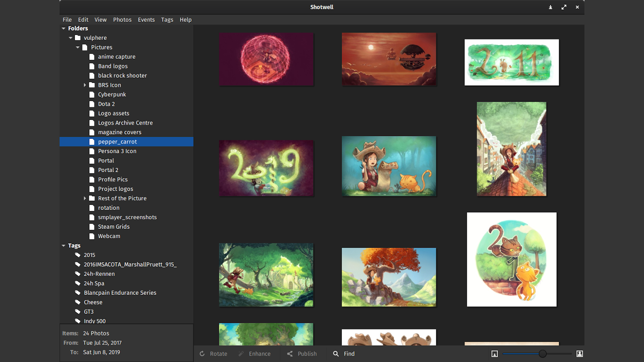The image size is (644, 362).
Task: Open the Help menu
Action: (186, 20)
